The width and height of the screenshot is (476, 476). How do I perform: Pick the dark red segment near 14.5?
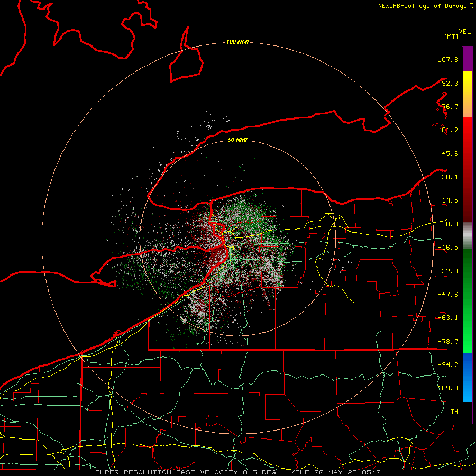467,200
